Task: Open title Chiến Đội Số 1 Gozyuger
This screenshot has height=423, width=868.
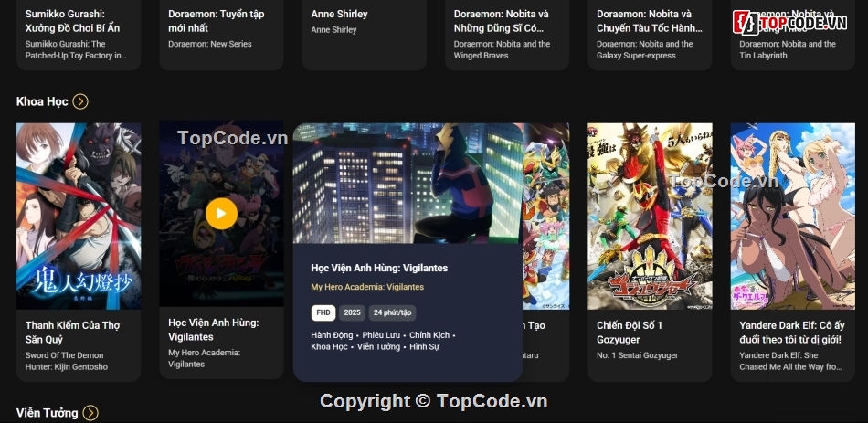Action: coord(630,333)
